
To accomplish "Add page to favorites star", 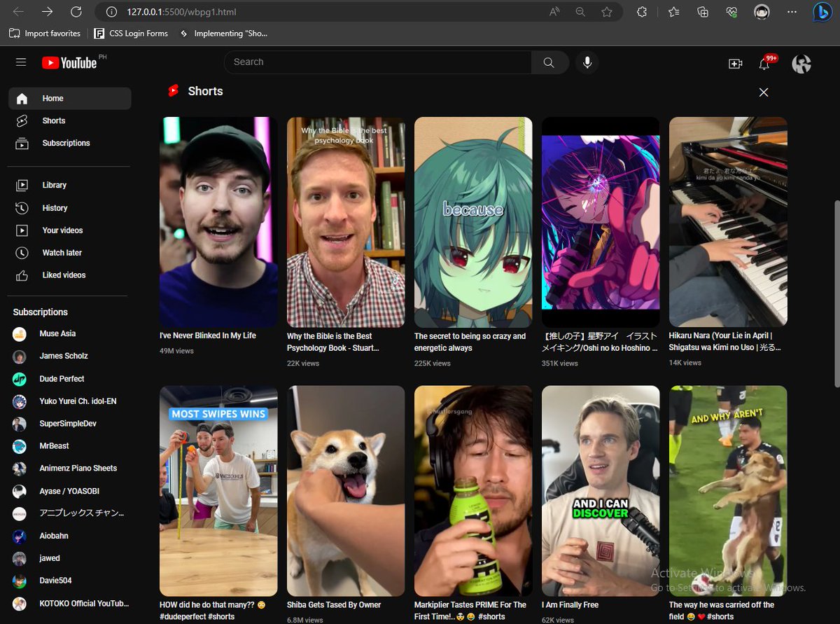I will click(x=607, y=12).
